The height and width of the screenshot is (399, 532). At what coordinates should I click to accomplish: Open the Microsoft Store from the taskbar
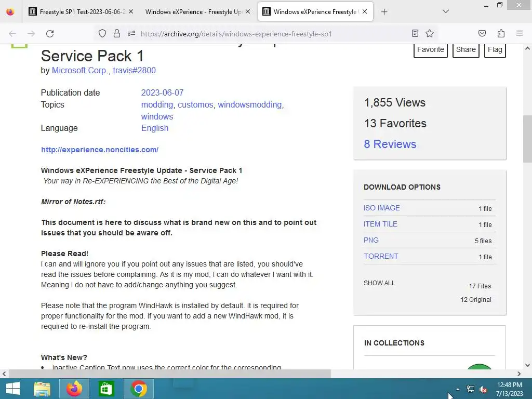(106, 389)
